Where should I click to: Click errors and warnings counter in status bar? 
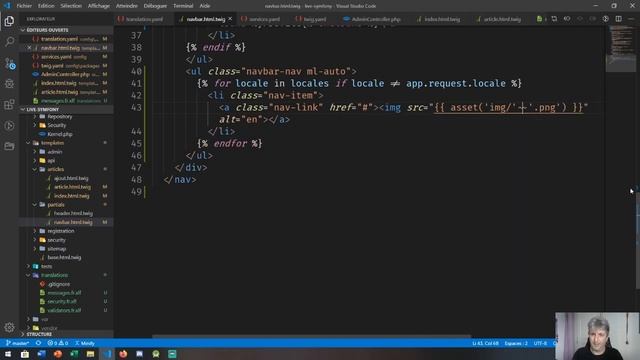point(58,343)
